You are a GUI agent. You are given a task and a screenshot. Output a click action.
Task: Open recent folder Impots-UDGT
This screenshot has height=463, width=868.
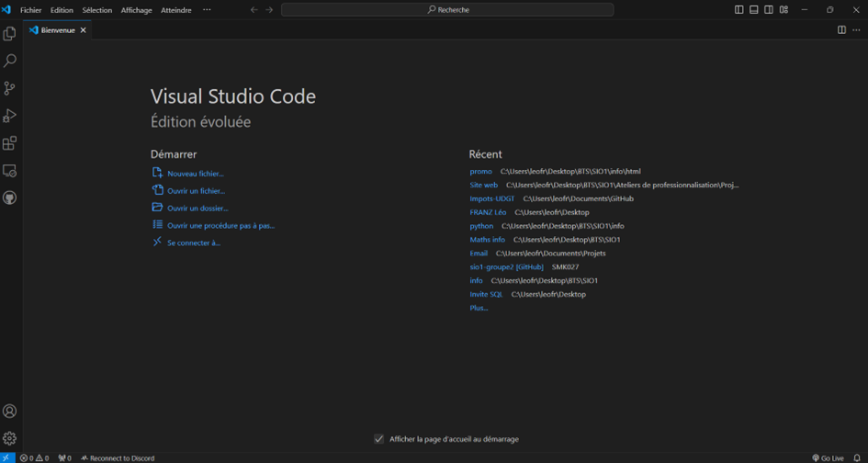pyautogui.click(x=492, y=198)
